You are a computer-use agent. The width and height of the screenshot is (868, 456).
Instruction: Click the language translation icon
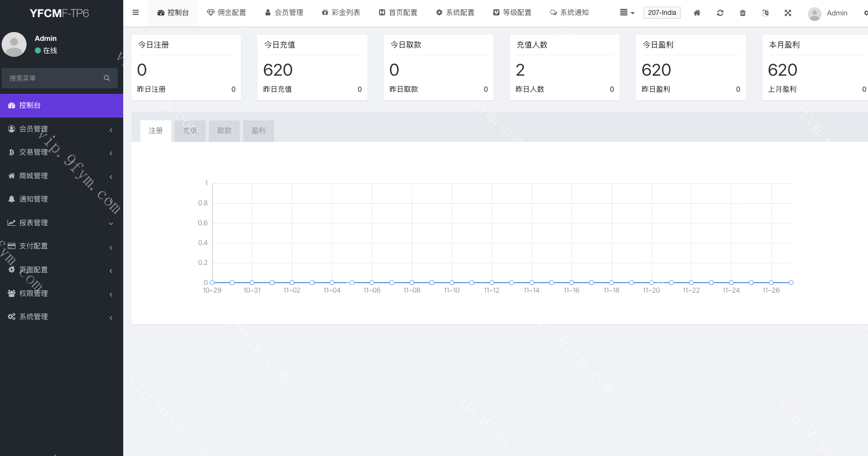coord(765,13)
